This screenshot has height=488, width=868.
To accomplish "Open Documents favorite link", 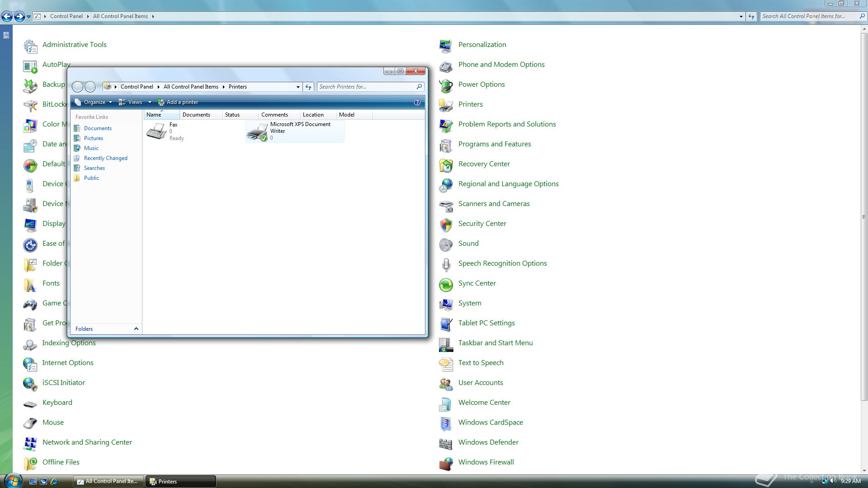I will [98, 128].
